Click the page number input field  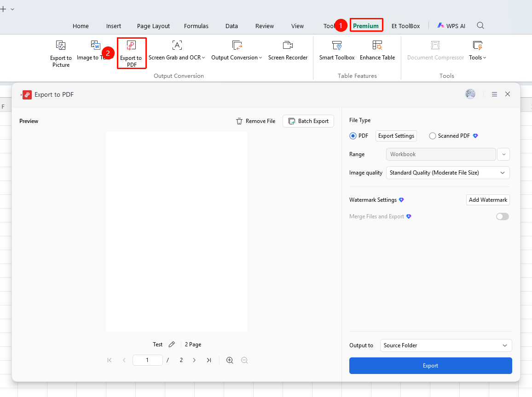coord(148,360)
